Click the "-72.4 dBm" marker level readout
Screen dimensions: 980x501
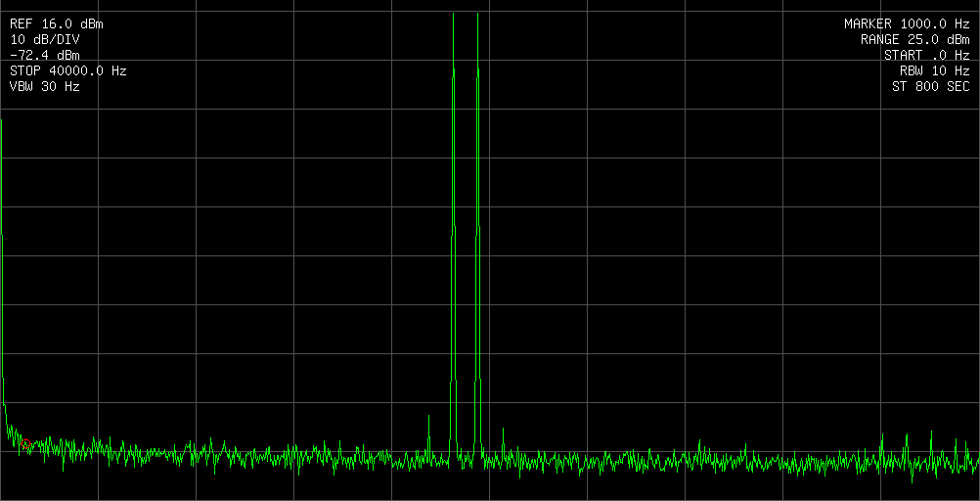pyautogui.click(x=45, y=56)
